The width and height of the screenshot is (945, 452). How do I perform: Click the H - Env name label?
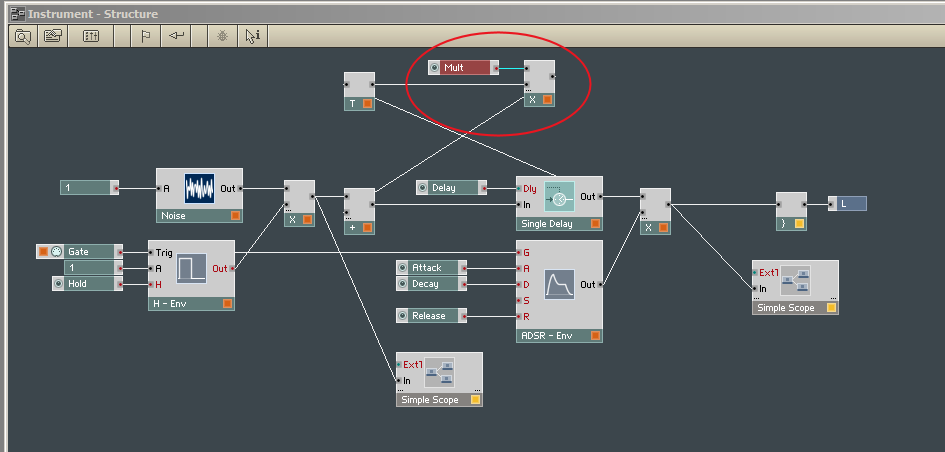click(x=169, y=304)
